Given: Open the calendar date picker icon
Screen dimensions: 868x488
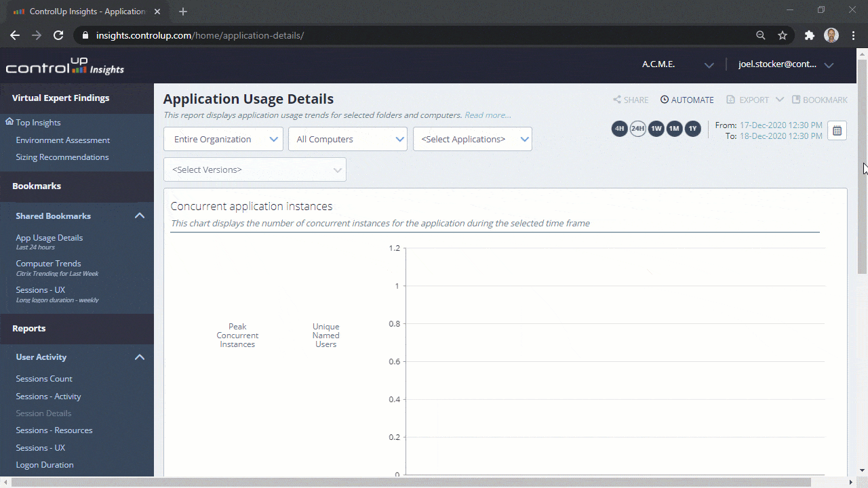Looking at the screenshot, I should pyautogui.click(x=837, y=131).
